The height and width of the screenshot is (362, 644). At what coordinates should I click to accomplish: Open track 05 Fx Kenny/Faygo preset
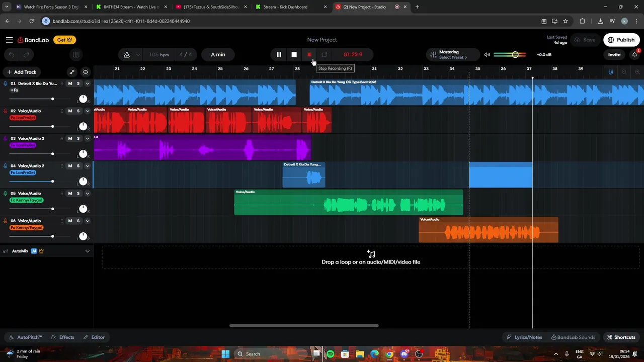tap(26, 200)
